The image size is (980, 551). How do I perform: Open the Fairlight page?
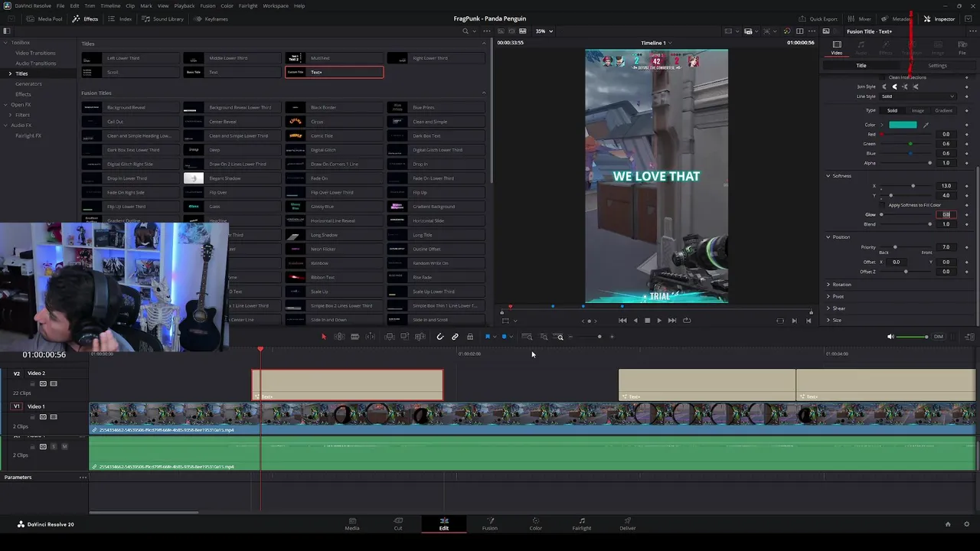(582, 524)
